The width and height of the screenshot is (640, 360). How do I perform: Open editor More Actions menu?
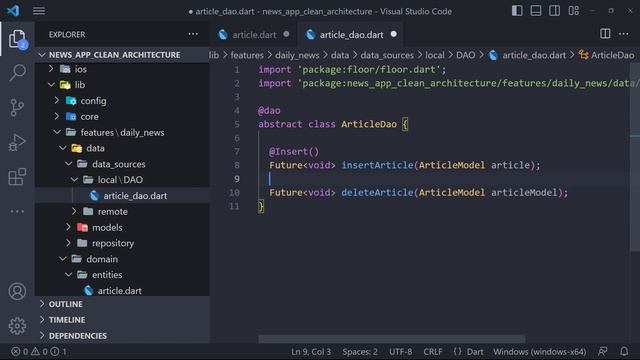(624, 34)
